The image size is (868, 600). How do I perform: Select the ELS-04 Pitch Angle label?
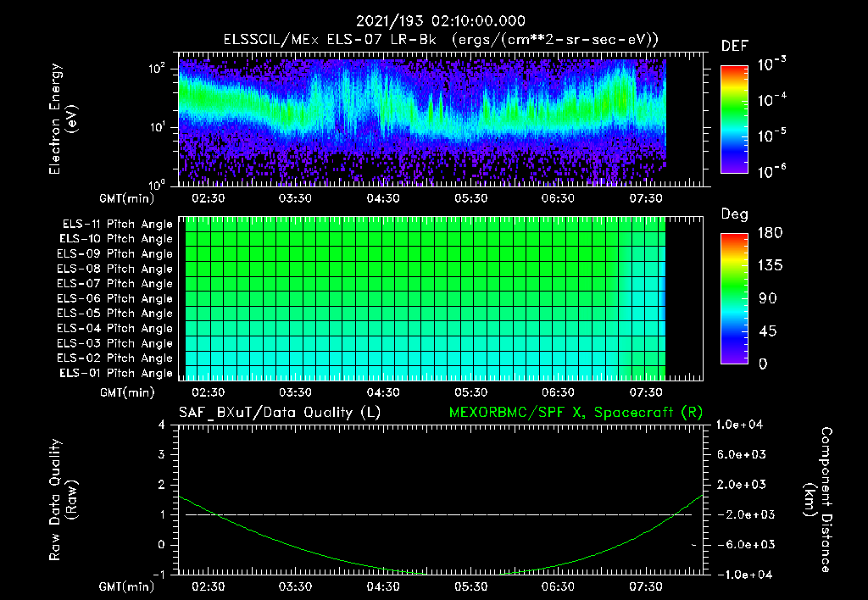tap(115, 328)
